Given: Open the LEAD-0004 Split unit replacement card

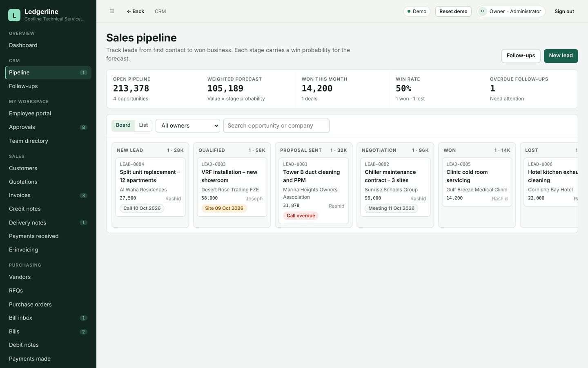Looking at the screenshot, I should [150, 187].
